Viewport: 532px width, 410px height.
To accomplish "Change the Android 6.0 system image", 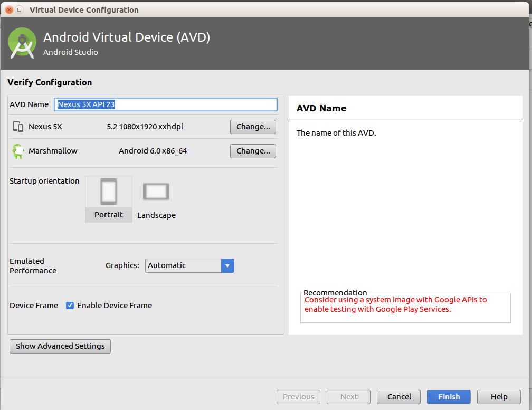I will [x=252, y=151].
